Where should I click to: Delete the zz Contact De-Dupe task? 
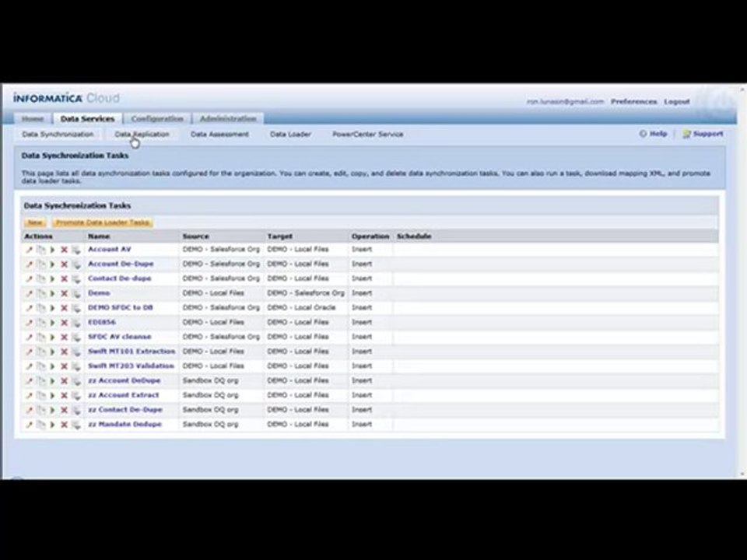coord(64,410)
